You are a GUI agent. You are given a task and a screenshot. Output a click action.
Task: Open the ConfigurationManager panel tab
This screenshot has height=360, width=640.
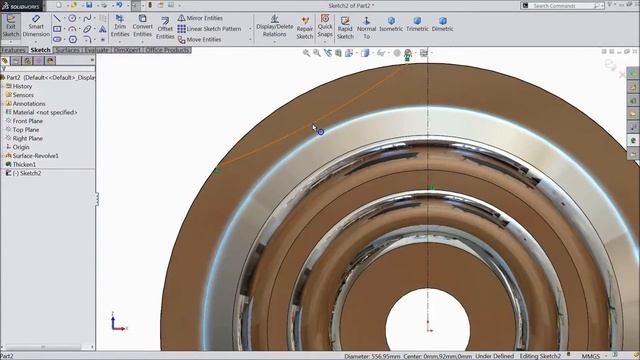pos(27,61)
